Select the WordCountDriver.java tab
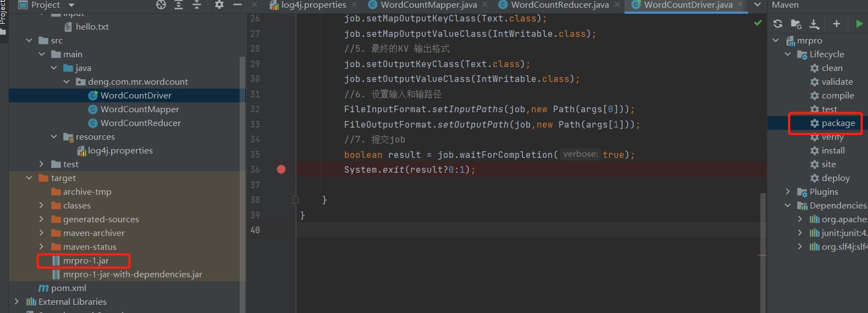Image resolution: width=868 pixels, height=313 pixels. tap(688, 5)
